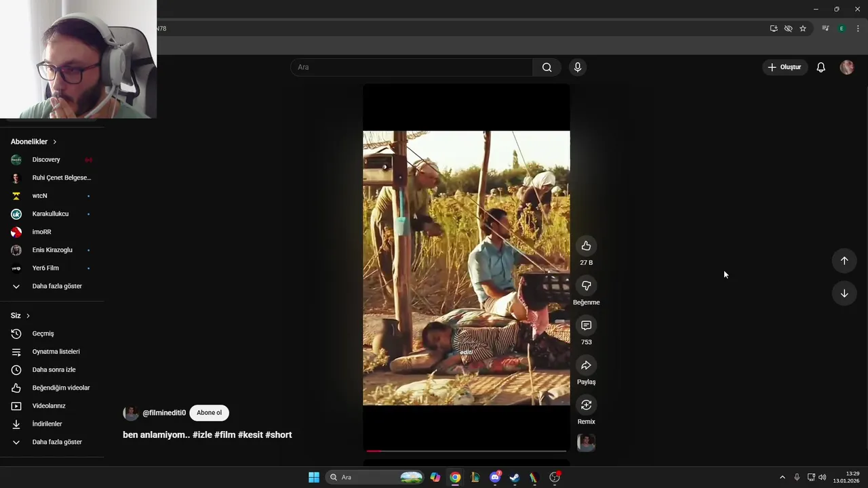Open Copilot from the taskbar

[x=435, y=477]
